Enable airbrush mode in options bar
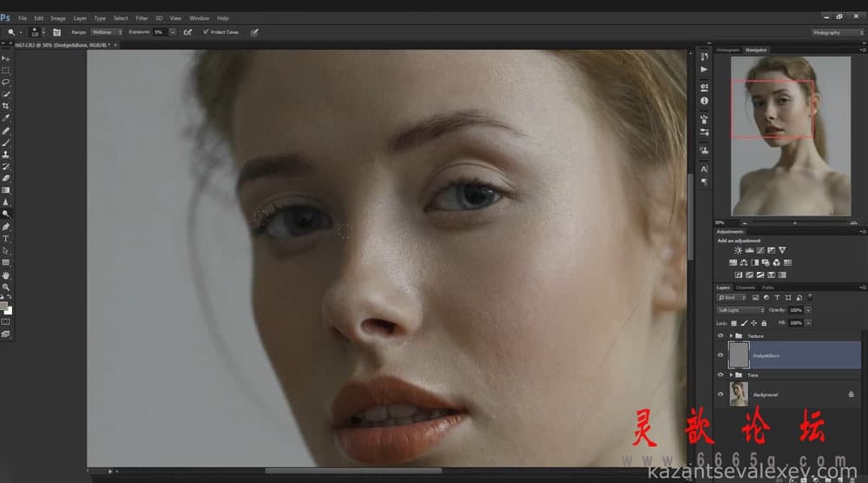The height and width of the screenshot is (483, 868). click(x=187, y=33)
